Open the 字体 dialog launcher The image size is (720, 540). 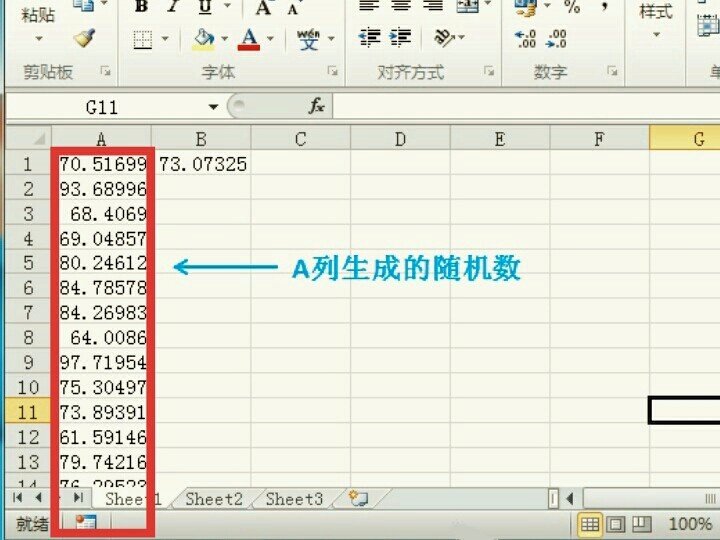click(332, 71)
